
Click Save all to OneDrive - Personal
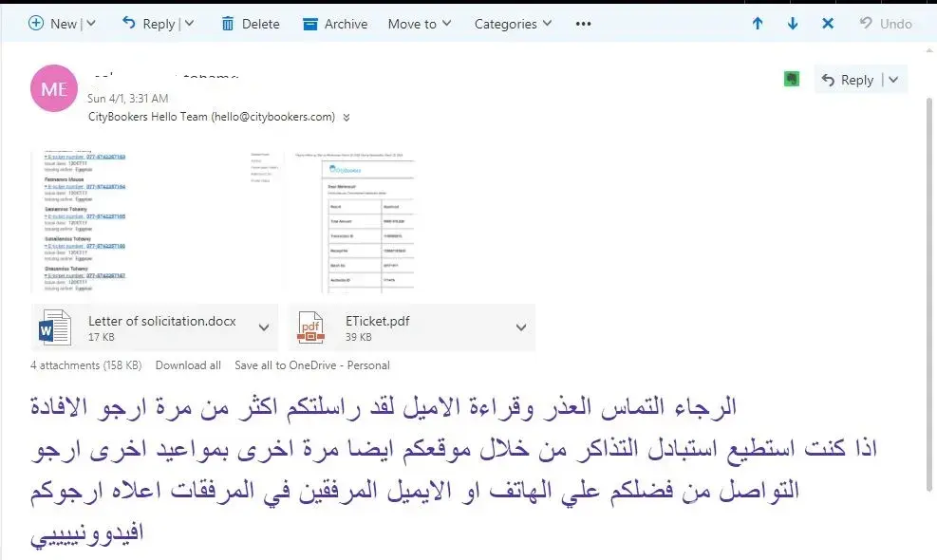312,365
